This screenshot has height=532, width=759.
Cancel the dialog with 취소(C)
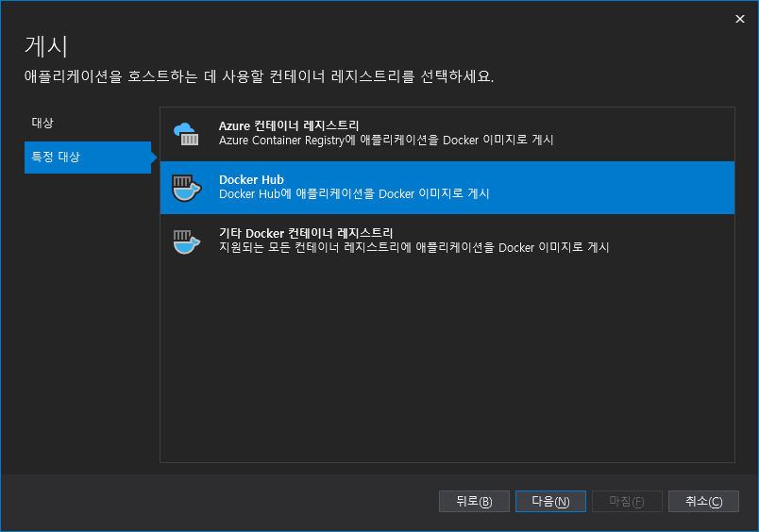[703, 501]
